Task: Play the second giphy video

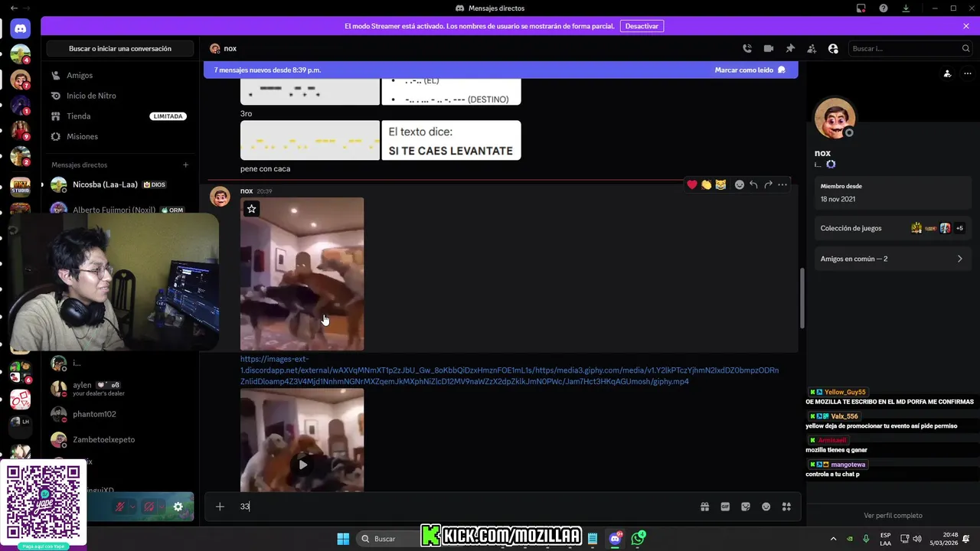Action: point(303,465)
